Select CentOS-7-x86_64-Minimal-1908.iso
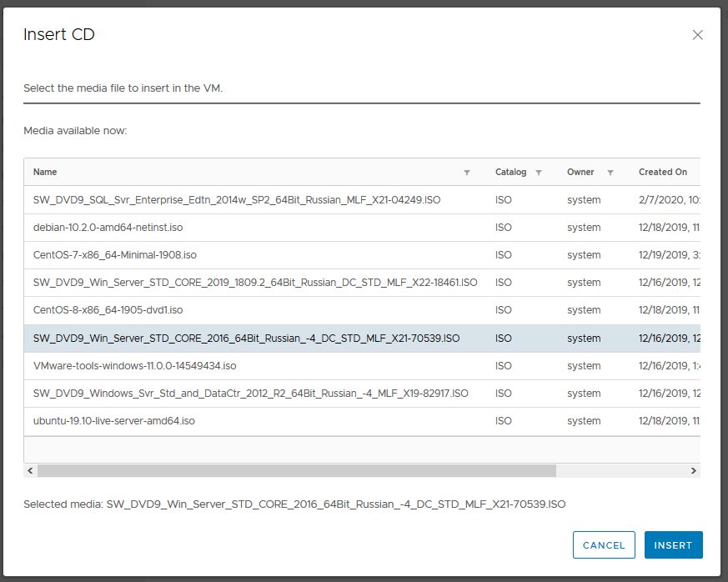 (x=362, y=255)
